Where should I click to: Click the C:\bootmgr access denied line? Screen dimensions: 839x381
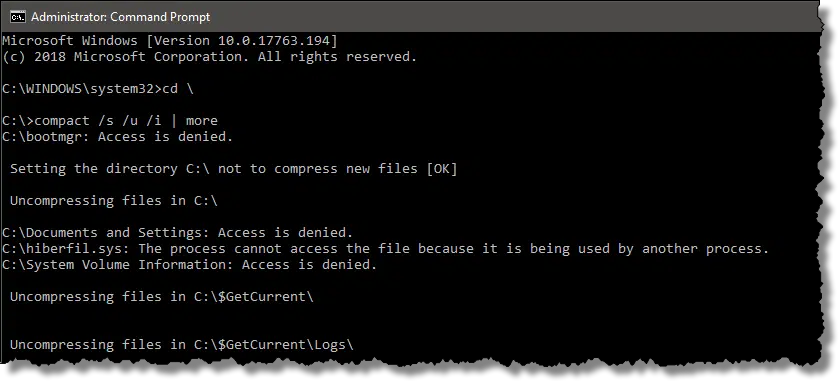(x=118, y=137)
